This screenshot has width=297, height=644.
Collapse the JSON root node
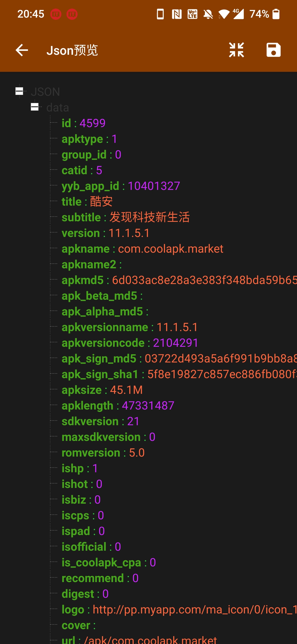tap(19, 91)
